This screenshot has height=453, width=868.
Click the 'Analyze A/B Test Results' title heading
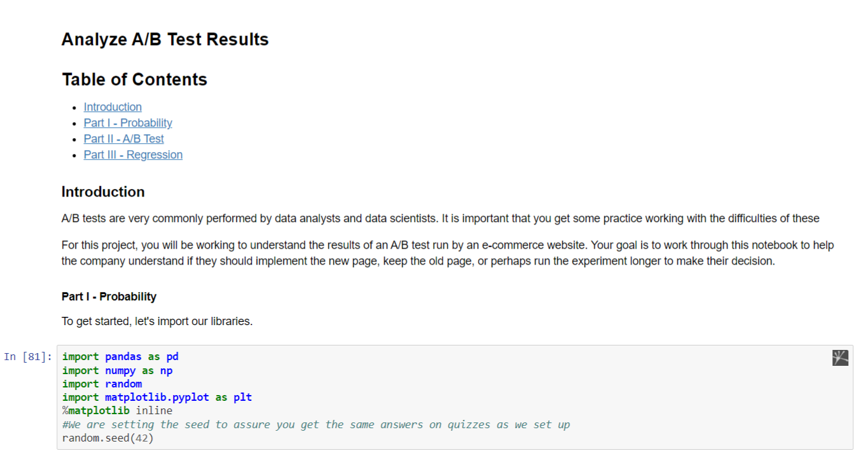[165, 39]
